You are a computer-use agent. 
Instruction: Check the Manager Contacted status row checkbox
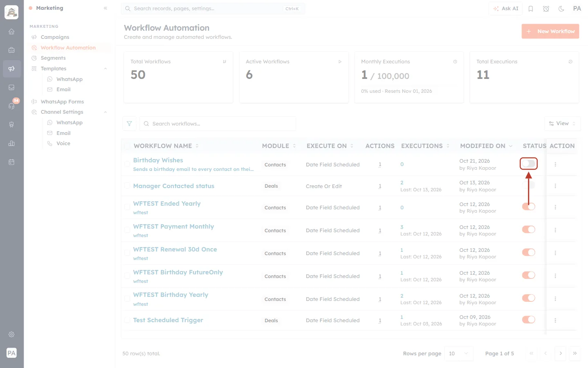[127, 186]
